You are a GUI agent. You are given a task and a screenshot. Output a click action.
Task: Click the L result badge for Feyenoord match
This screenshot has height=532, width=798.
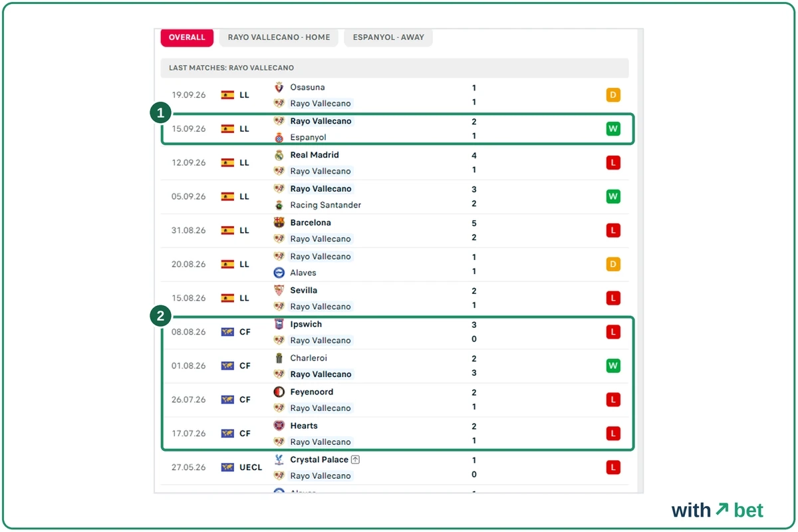(x=613, y=400)
